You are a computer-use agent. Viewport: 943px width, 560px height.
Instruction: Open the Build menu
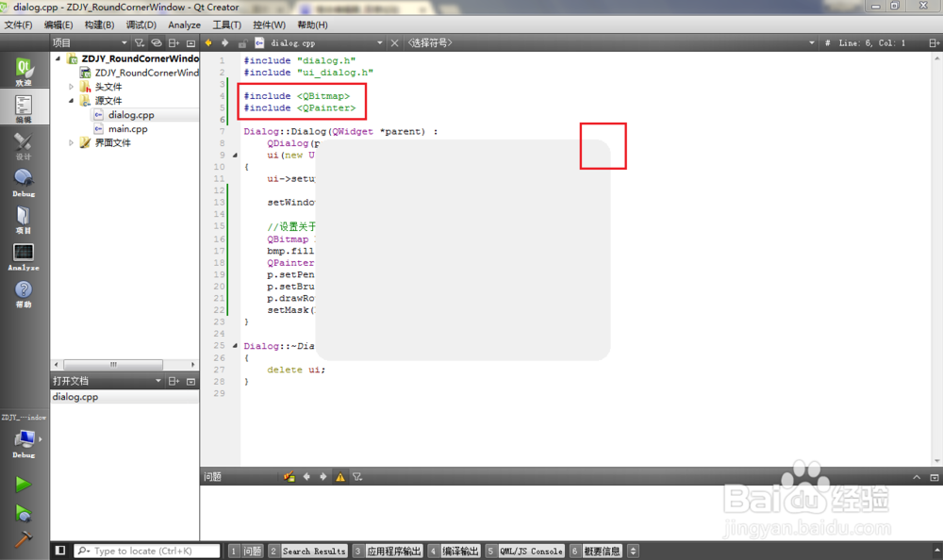99,25
